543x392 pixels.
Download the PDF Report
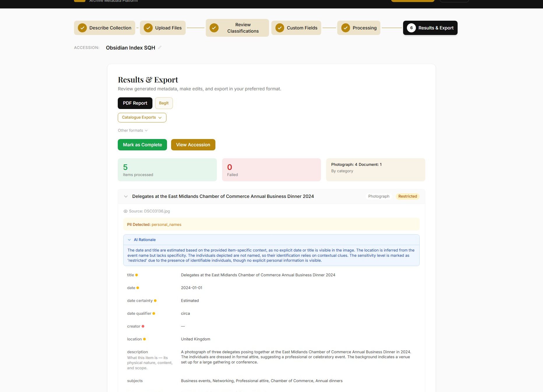point(135,103)
